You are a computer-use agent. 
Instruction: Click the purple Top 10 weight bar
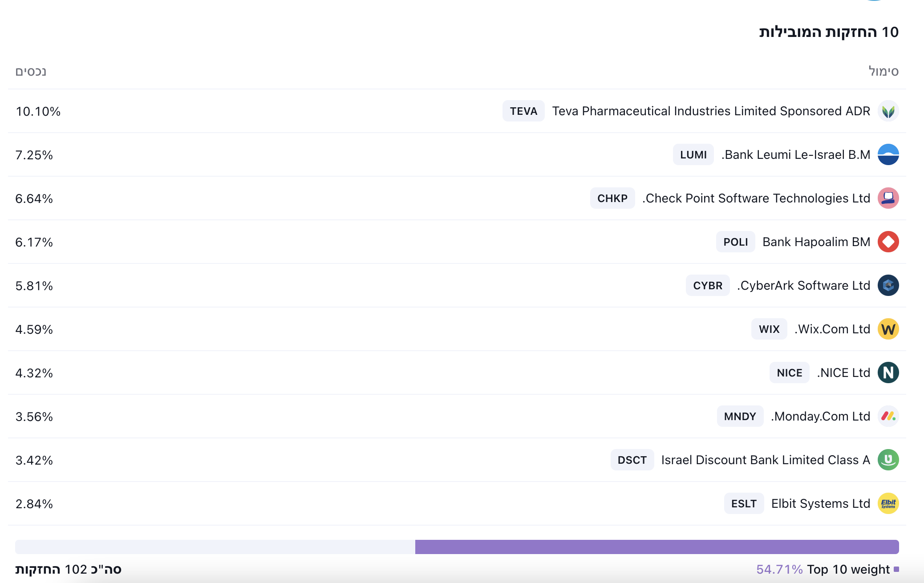657,547
